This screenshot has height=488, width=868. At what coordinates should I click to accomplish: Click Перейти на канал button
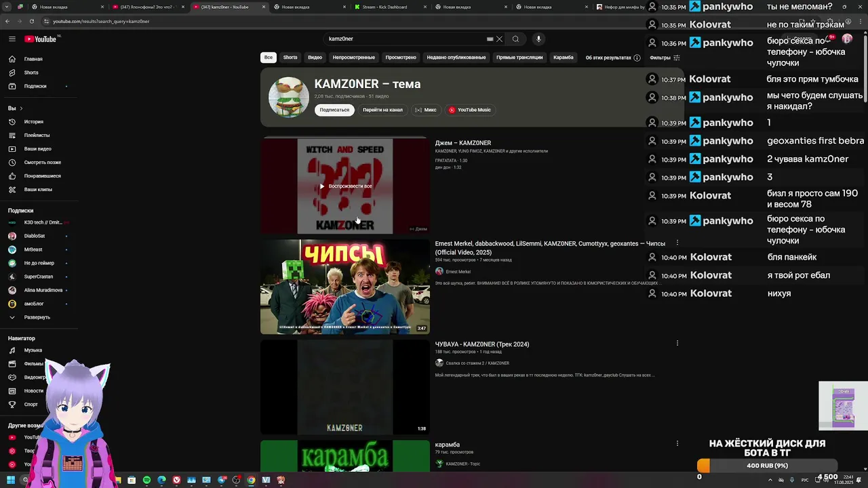382,110
